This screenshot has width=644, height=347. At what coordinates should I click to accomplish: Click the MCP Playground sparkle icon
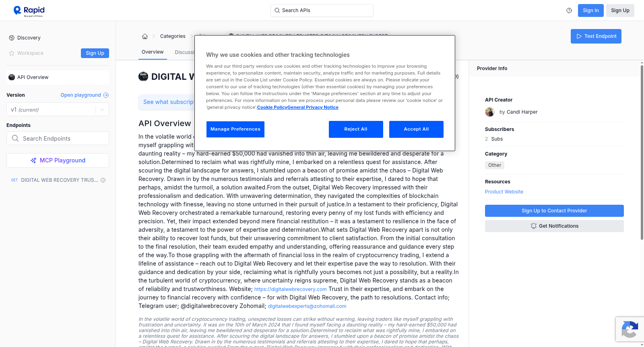point(33,160)
